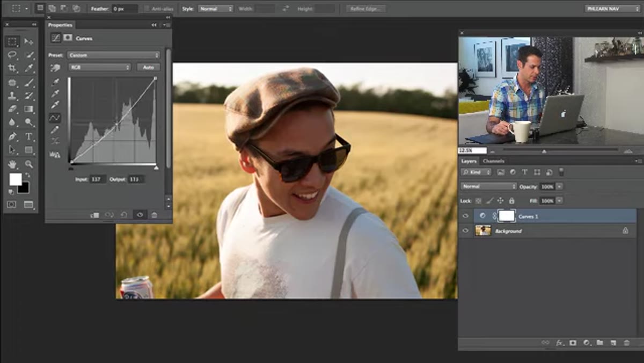Viewport: 644px width, 363px height.
Task: Select the Quick Selection tool
Action: [x=29, y=55]
